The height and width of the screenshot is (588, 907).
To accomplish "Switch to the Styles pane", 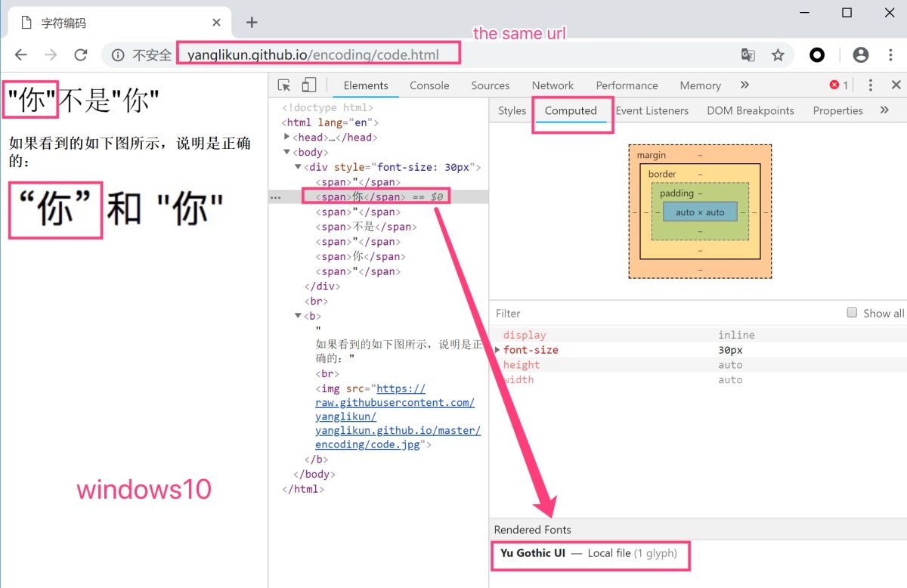I will (512, 110).
